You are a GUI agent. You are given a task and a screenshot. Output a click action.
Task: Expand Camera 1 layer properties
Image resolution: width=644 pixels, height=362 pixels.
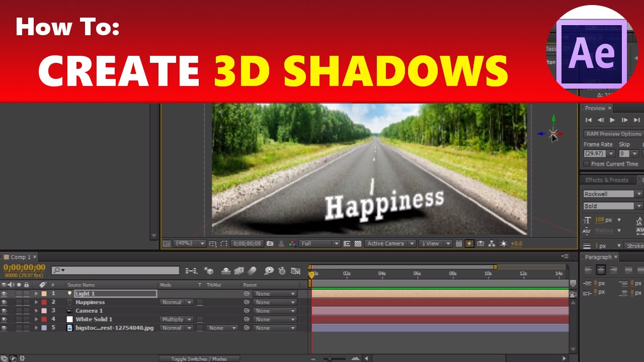[36, 311]
